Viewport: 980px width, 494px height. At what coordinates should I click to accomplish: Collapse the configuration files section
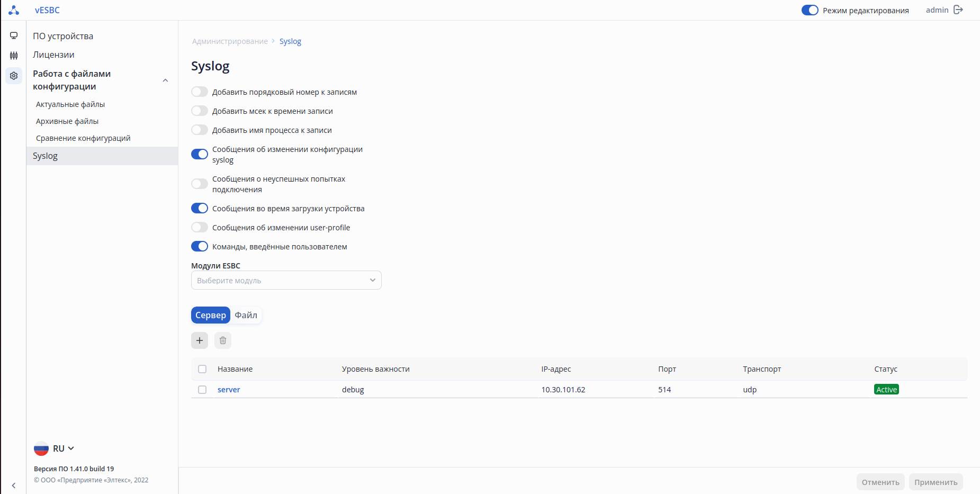(165, 80)
